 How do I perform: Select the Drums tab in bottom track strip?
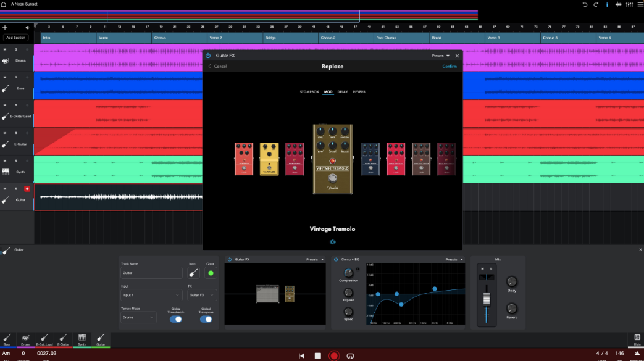pos(25,339)
